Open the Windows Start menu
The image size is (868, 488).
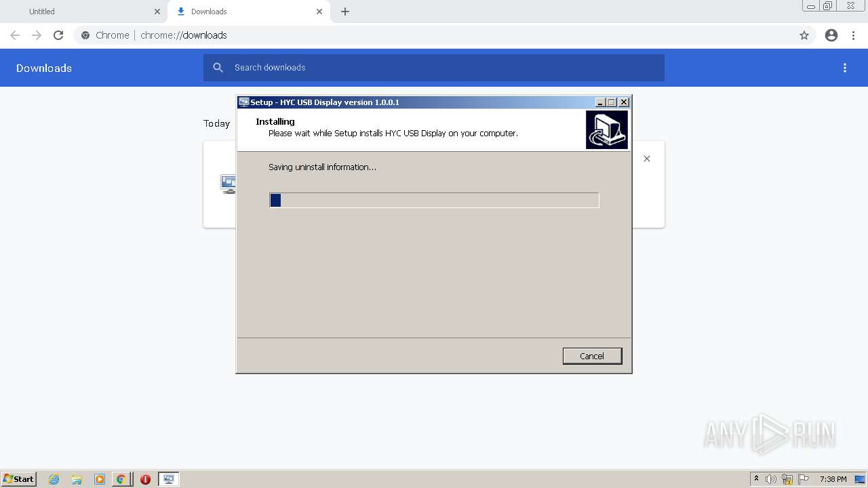[x=19, y=479]
